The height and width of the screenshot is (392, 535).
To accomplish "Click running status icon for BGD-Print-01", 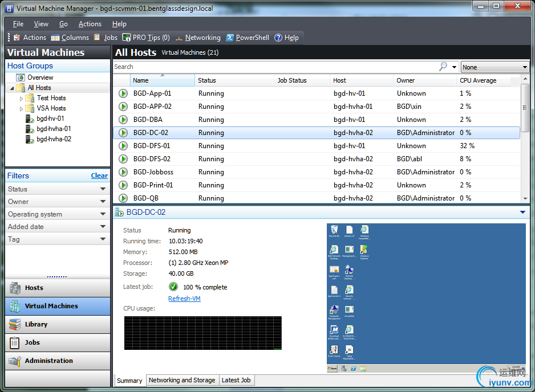I will pyautogui.click(x=123, y=185).
